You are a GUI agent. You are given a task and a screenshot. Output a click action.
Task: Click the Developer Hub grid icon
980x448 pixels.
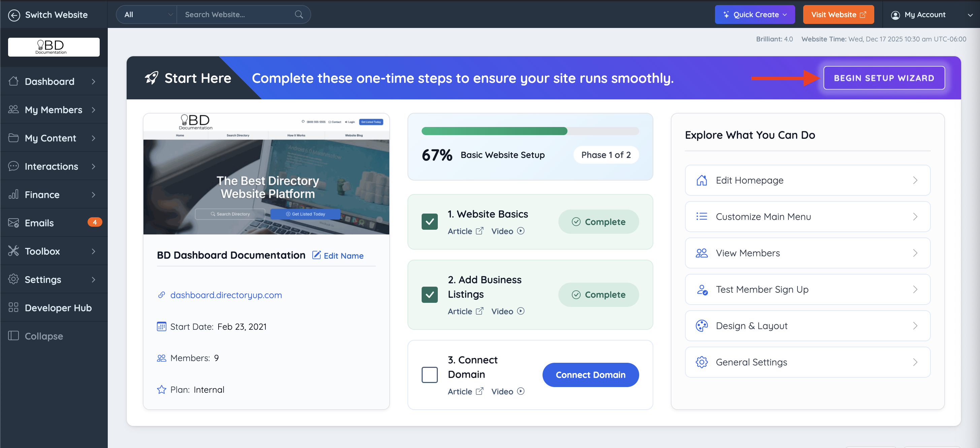[x=13, y=308]
